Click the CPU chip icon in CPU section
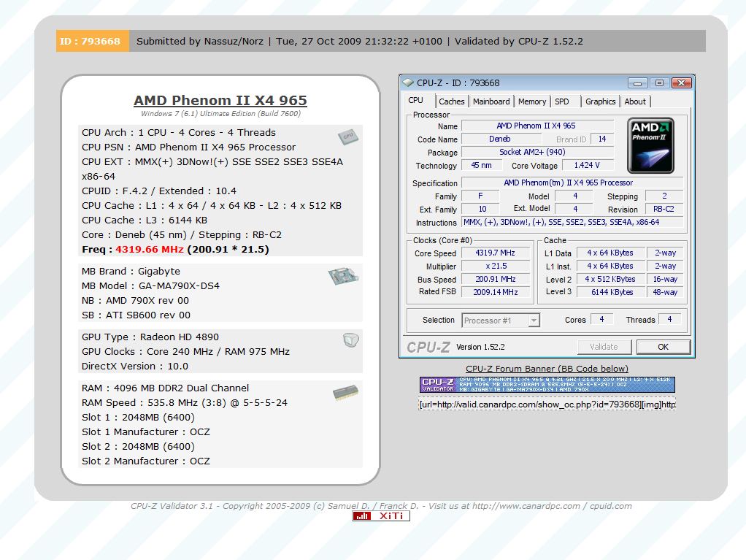This screenshot has height=560, width=746. (x=347, y=137)
